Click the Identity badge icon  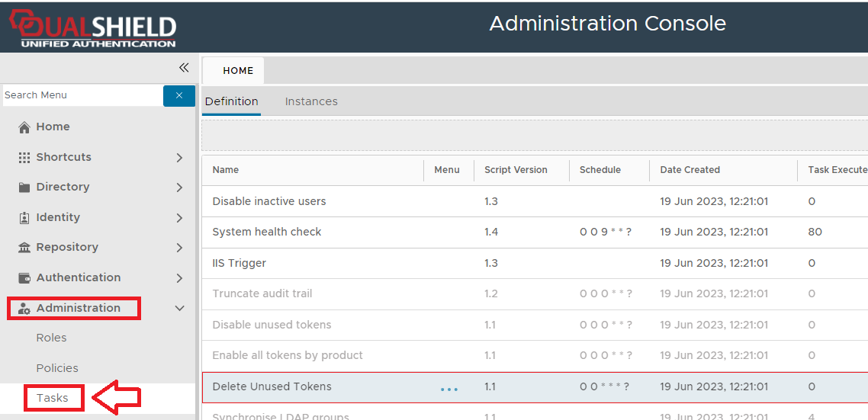point(24,218)
